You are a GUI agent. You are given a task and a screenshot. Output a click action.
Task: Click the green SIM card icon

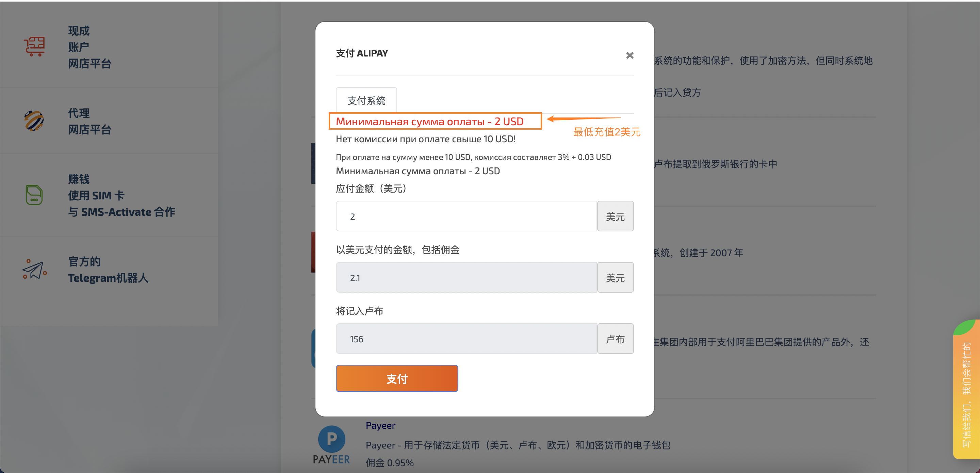[34, 195]
